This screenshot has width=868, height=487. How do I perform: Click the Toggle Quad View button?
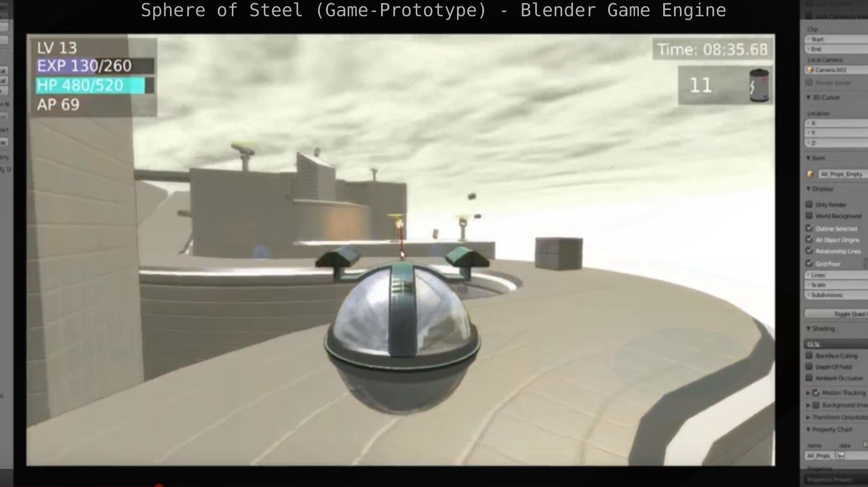pos(836,314)
